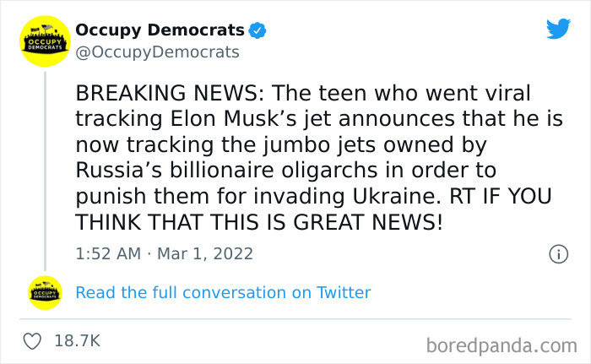Click the 1:52 AM time in the timestamp
The width and height of the screenshot is (591, 364).
pyautogui.click(x=107, y=253)
